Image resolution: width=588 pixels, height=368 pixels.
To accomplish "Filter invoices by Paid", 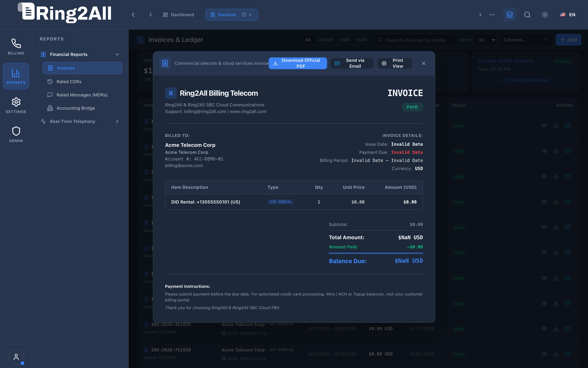I will click(345, 40).
